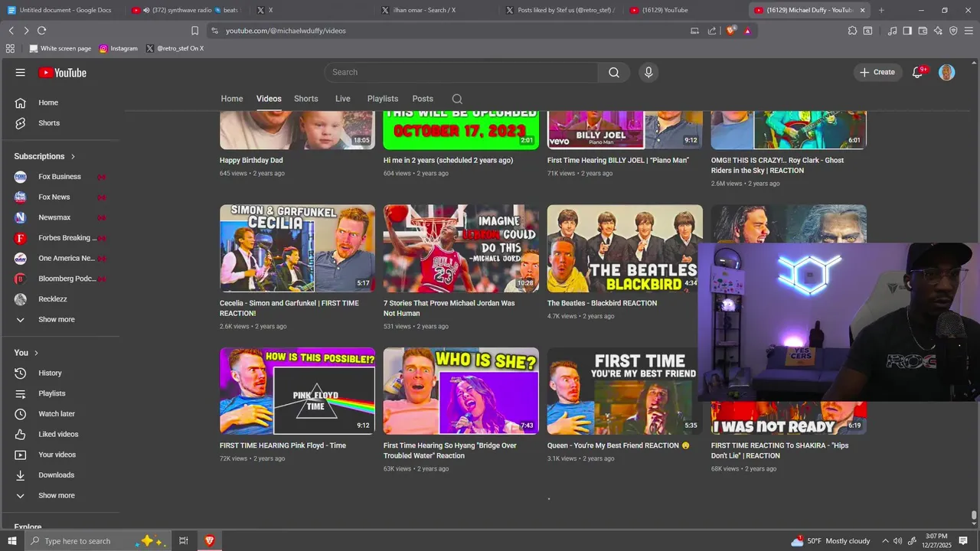
Task: Open the system volume icon
Action: 898,541
